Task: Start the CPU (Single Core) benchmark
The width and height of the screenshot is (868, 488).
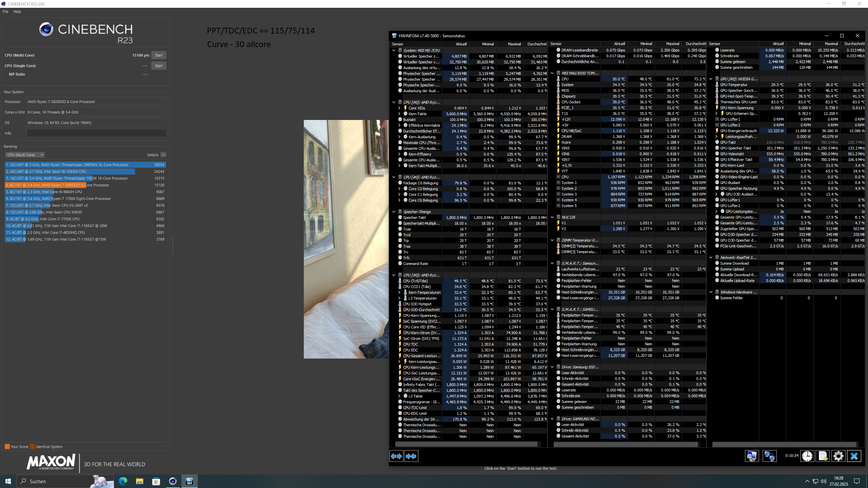Action: 158,66
